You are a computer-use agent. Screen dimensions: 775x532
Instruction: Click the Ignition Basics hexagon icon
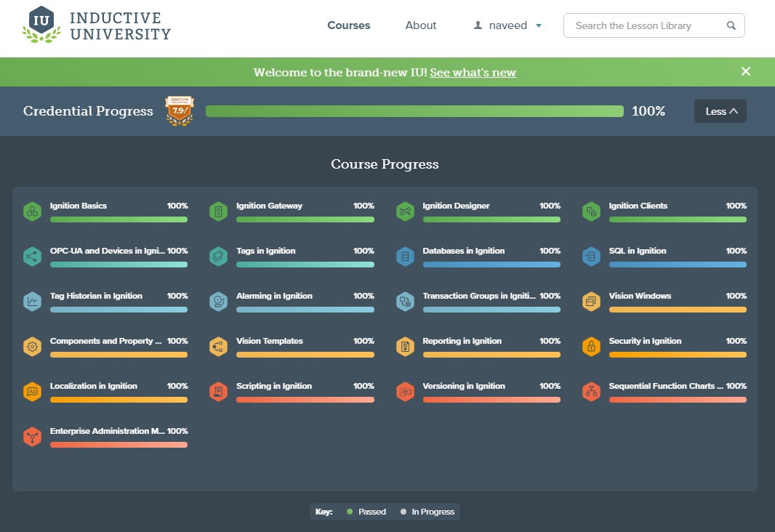(32, 211)
